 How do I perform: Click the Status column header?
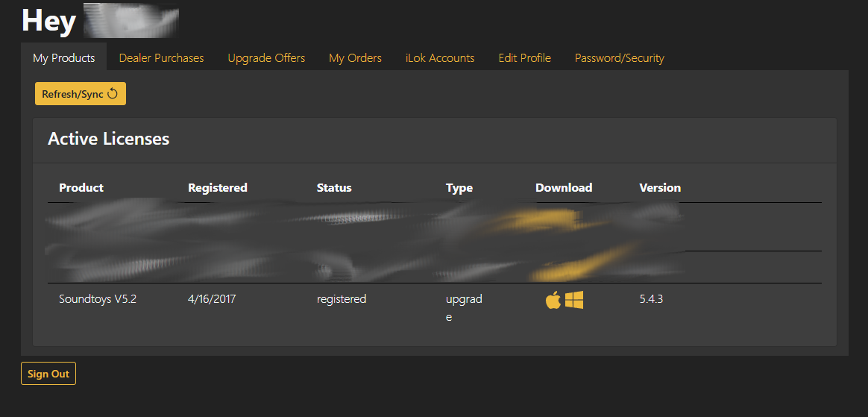[x=334, y=188]
